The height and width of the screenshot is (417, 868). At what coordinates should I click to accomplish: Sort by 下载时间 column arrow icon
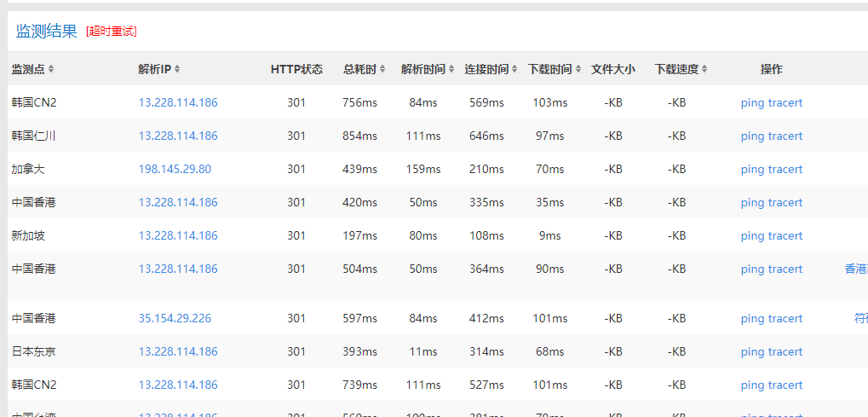click(578, 69)
